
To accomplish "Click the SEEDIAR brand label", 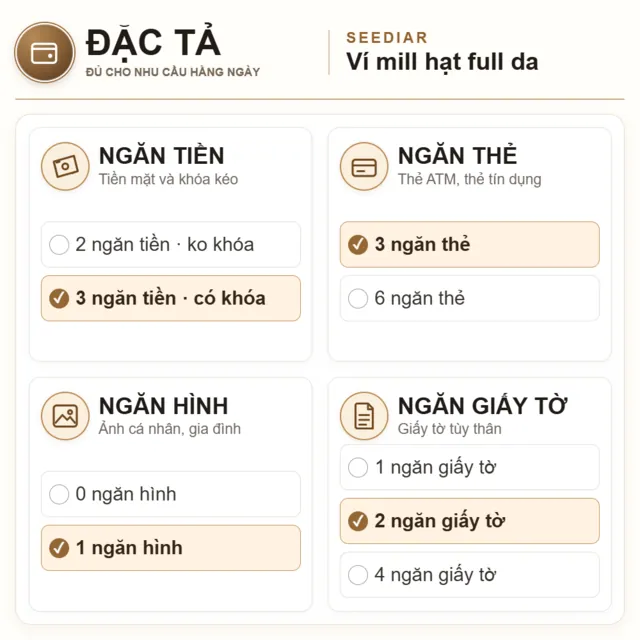I will [387, 38].
